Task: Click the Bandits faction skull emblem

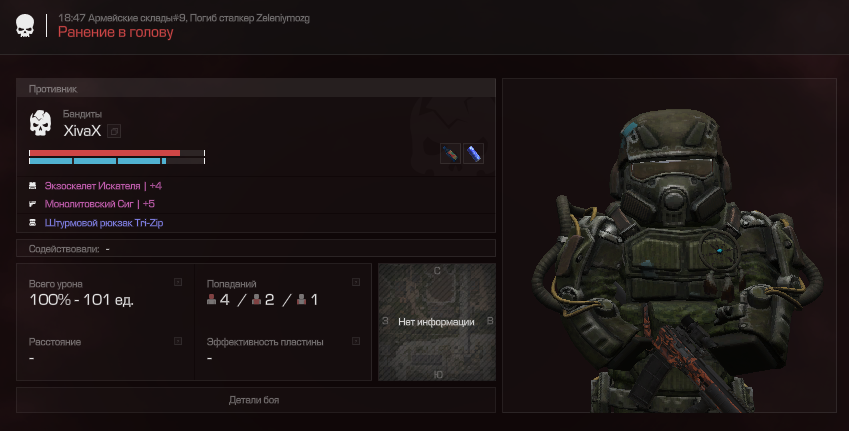Action: point(40,123)
